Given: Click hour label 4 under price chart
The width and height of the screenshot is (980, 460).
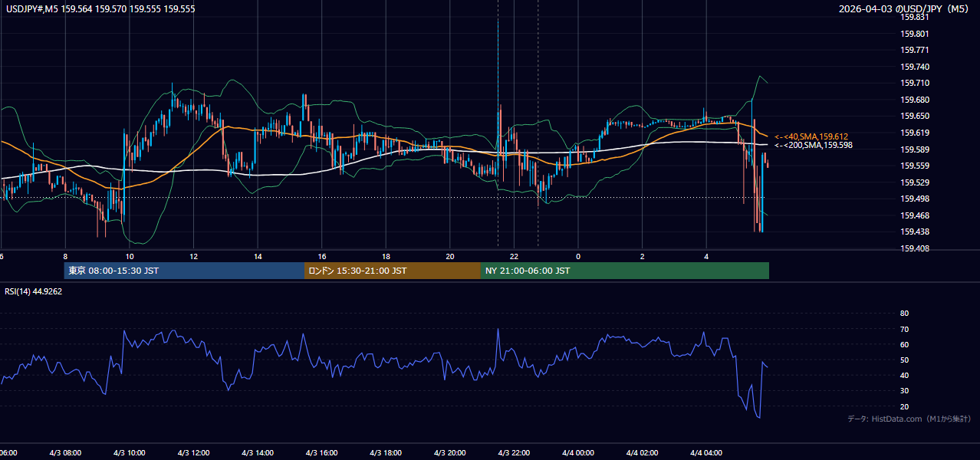Looking at the screenshot, I should pyautogui.click(x=707, y=256).
